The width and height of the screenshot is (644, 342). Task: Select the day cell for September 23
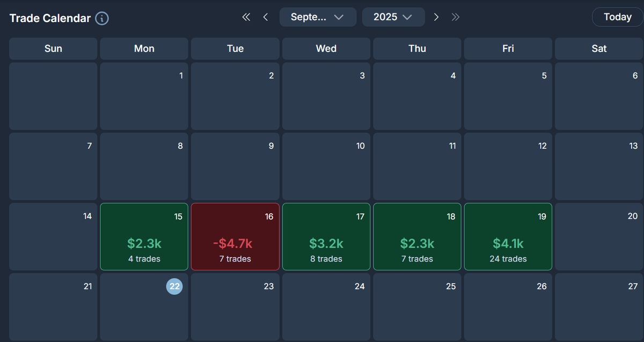(235, 307)
